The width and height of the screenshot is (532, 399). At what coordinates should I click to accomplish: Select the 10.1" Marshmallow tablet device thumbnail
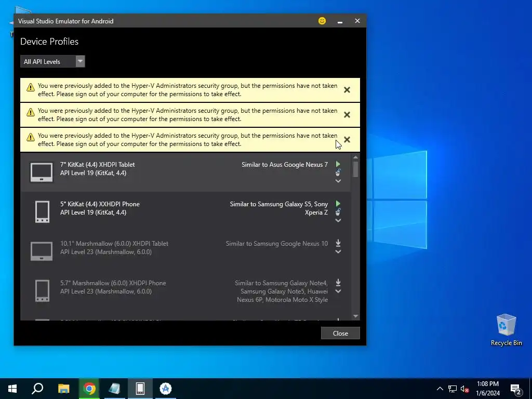click(42, 251)
